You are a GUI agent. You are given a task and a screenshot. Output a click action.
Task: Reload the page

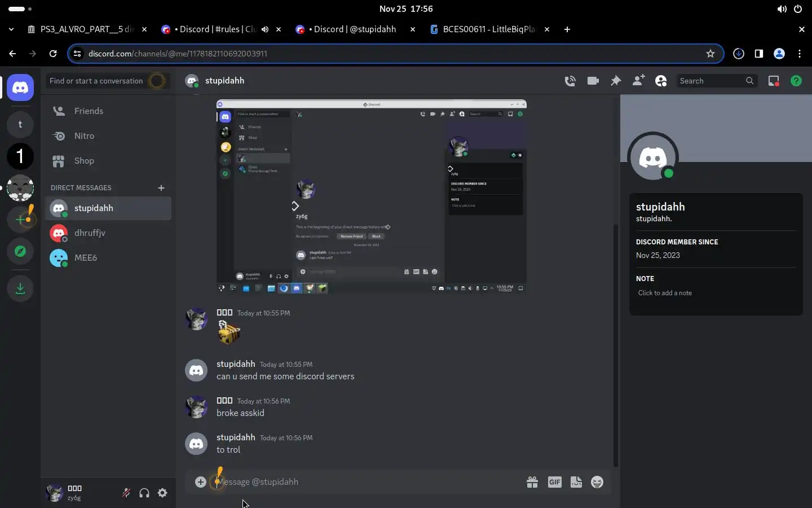coord(53,54)
